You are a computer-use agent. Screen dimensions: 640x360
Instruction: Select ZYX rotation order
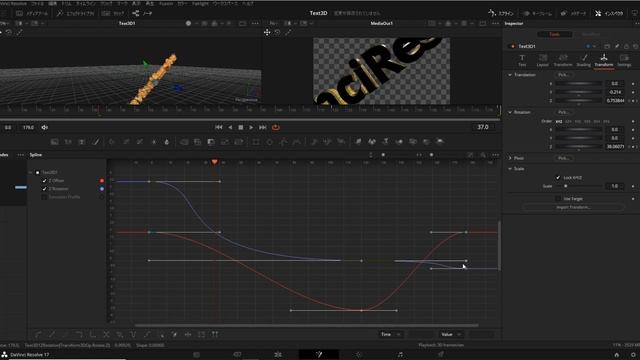(x=607, y=121)
